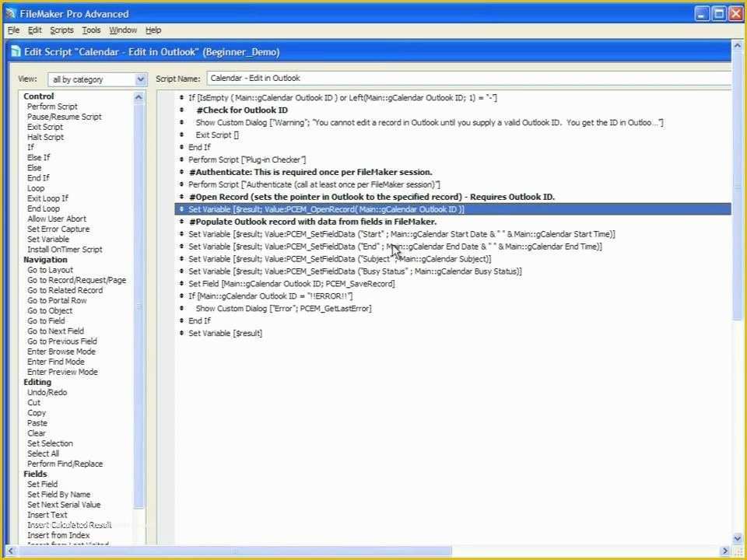The image size is (747, 560).
Task: Select the Set Variable "Busy Status" step
Action: click(x=355, y=271)
